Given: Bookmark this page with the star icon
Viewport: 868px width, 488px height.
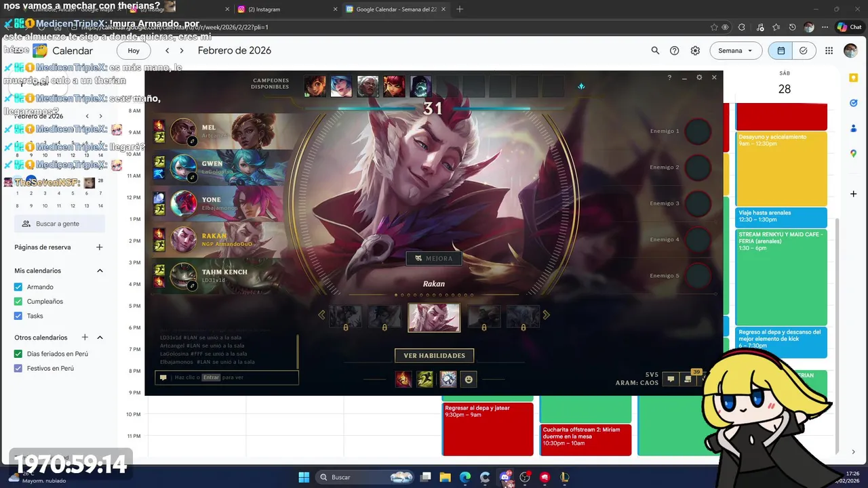Looking at the screenshot, I should (714, 27).
